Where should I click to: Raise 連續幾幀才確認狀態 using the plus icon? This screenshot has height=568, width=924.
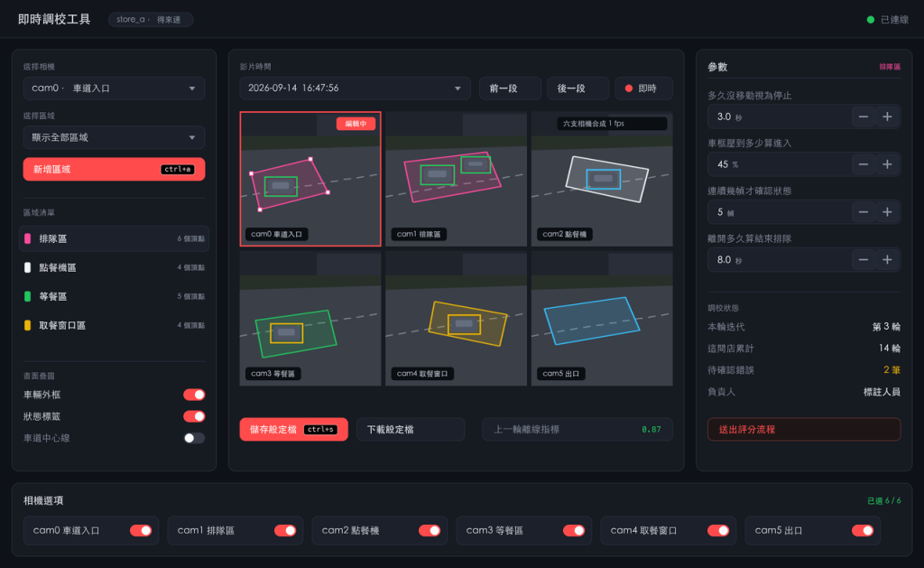point(887,212)
